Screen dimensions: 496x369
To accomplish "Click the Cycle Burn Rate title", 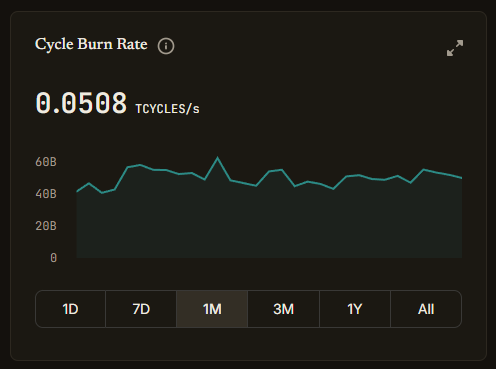I will (91, 44).
